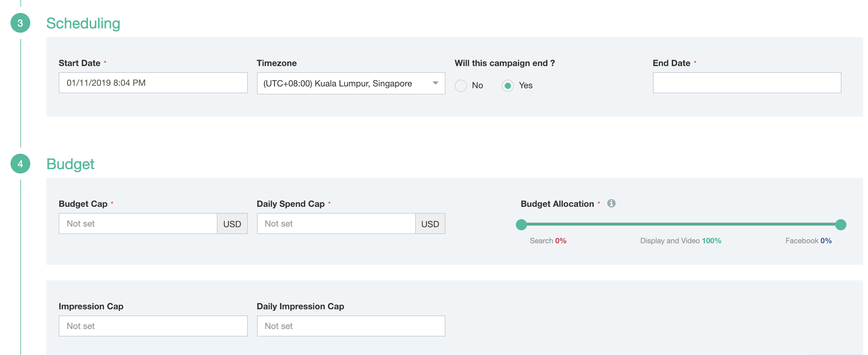Click the step 3 Scheduling circle
The width and height of the screenshot is (868, 355).
click(x=20, y=23)
